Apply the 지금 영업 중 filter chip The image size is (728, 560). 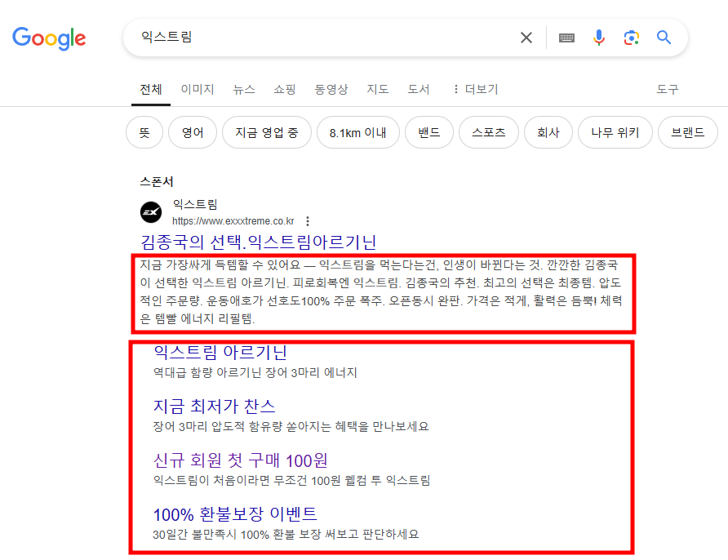tap(267, 132)
